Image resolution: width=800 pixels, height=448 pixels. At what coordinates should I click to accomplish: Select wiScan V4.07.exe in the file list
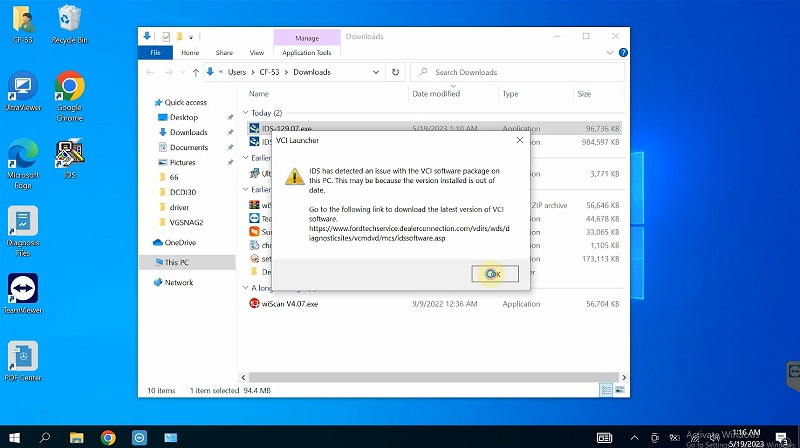(x=290, y=303)
